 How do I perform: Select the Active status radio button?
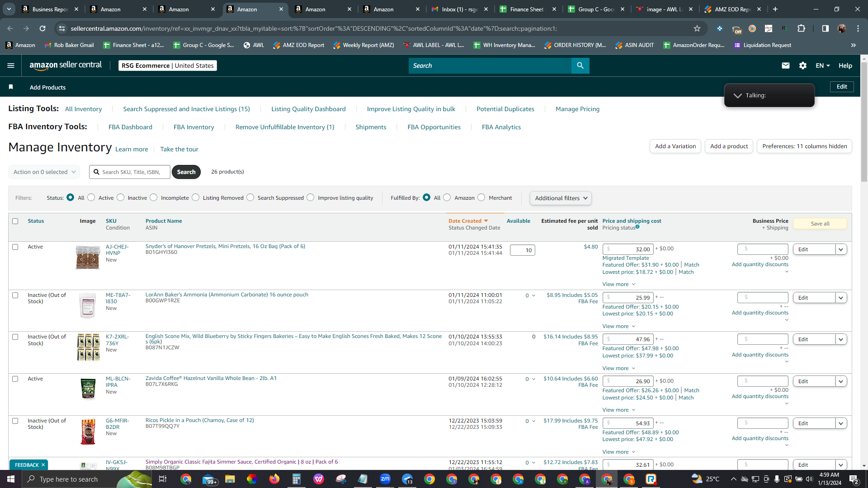91,197
